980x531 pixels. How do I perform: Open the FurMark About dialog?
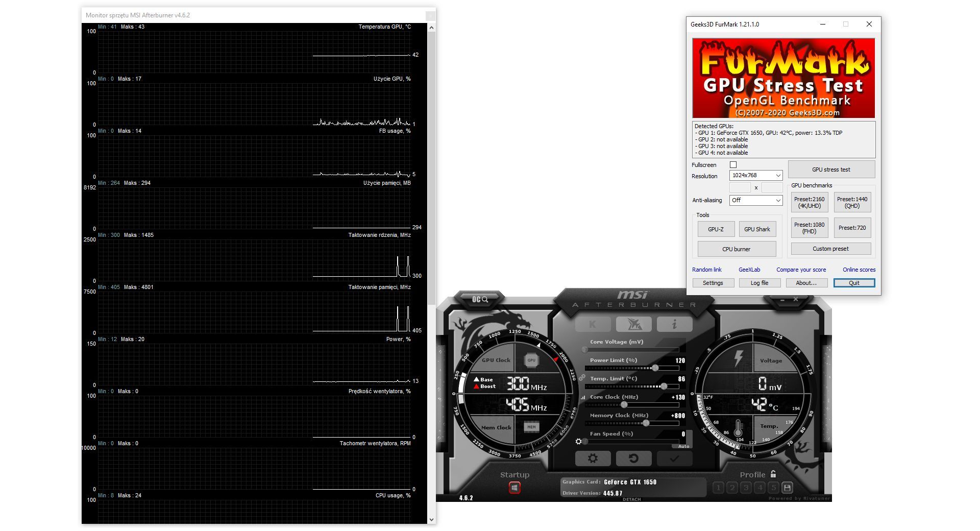806,283
